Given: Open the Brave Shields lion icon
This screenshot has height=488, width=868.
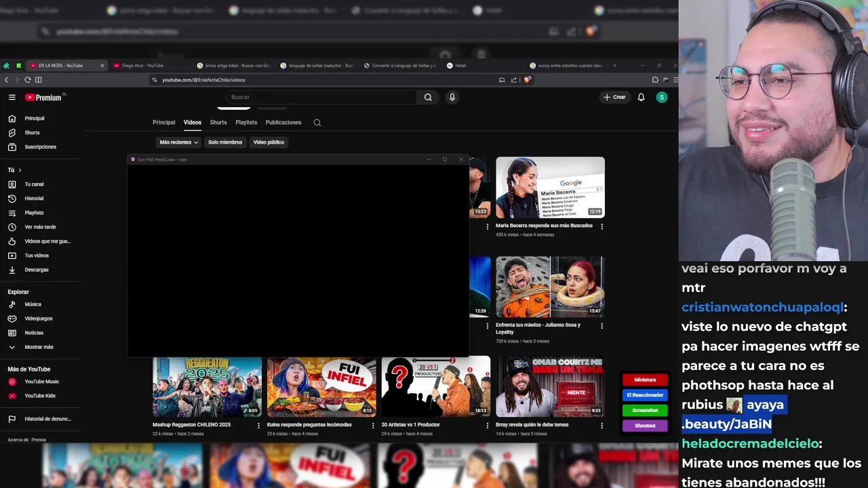Looking at the screenshot, I should point(527,80).
